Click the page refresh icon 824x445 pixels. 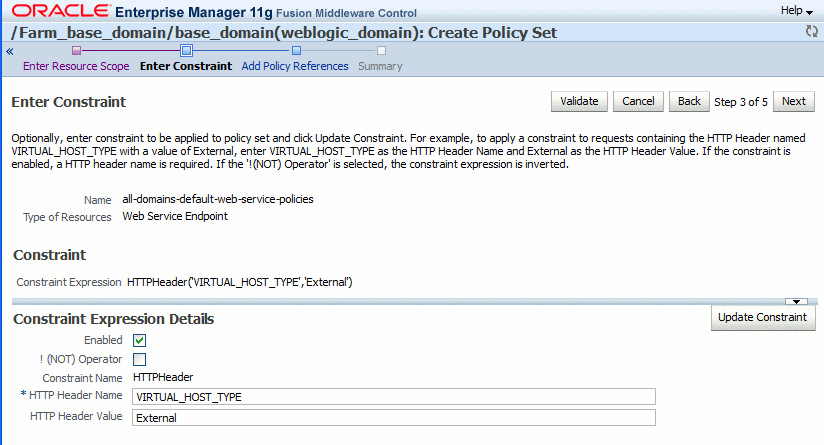(812, 32)
